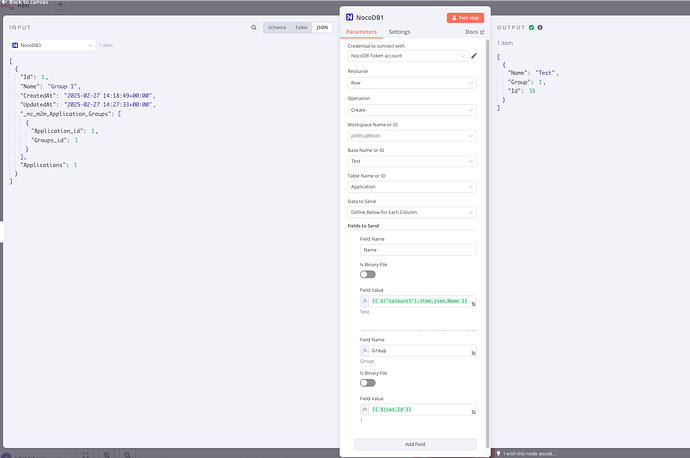The width and height of the screenshot is (690, 458).
Task: Click fit-to-view icon on bottom bar
Action: pyautogui.click(x=85, y=455)
